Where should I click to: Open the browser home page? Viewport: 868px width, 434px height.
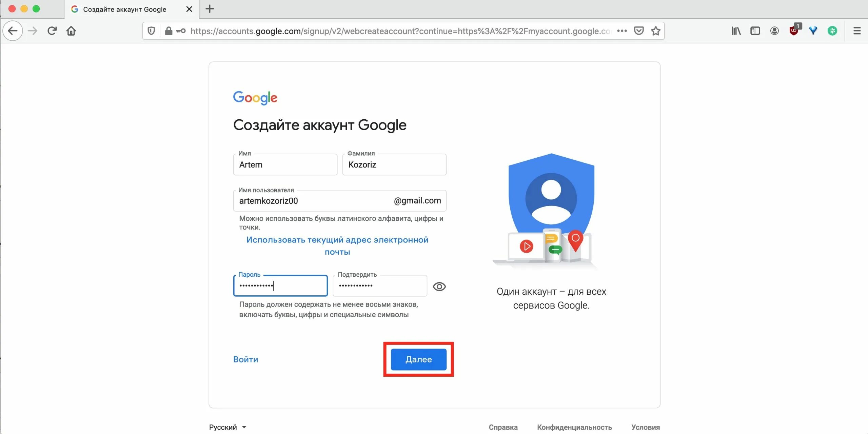71,31
